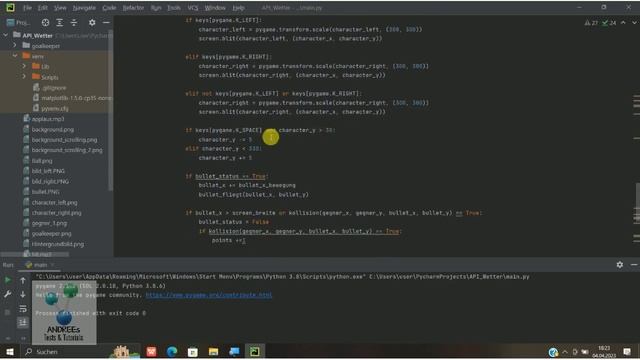The height and width of the screenshot is (360, 640).
Task: Click the warnings count inspection indicator
Action: pyautogui.click(x=591, y=23)
